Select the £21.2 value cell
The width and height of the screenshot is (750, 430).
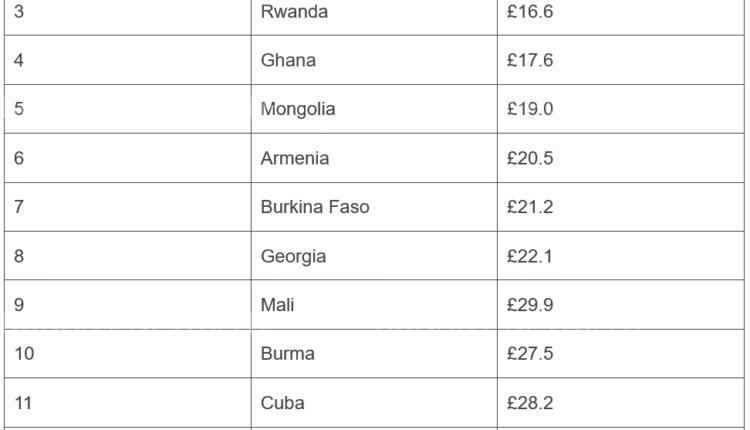point(531,207)
